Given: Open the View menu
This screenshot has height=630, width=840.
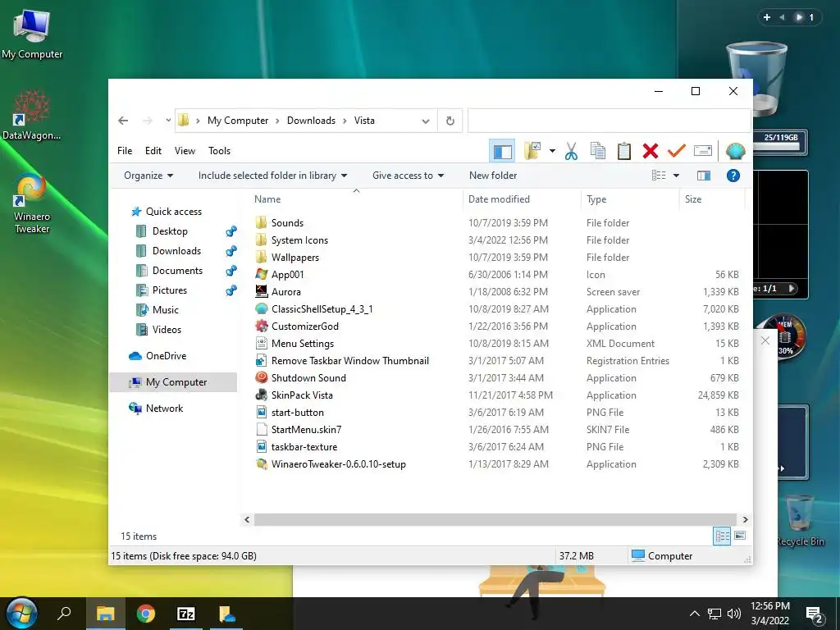Looking at the screenshot, I should [x=185, y=151].
